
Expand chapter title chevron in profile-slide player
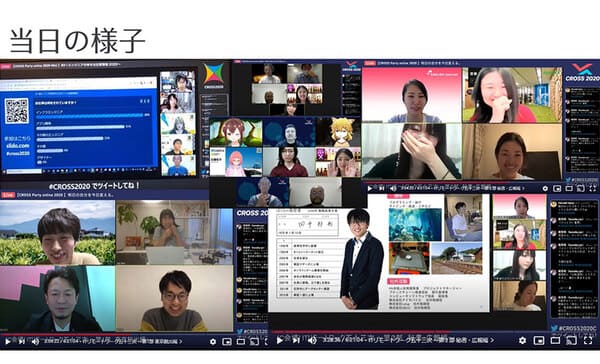(x=492, y=340)
